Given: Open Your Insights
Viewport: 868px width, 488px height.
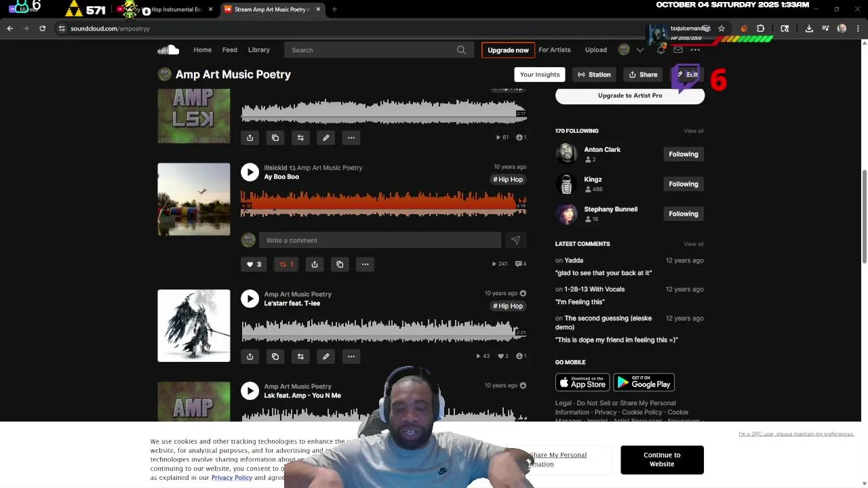Looking at the screenshot, I should click(x=540, y=75).
